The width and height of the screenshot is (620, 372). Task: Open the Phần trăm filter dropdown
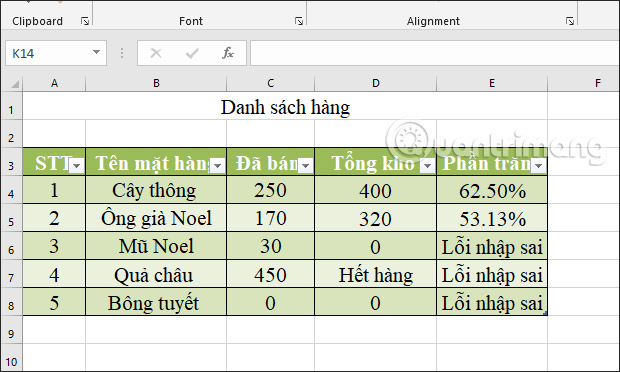pos(539,166)
